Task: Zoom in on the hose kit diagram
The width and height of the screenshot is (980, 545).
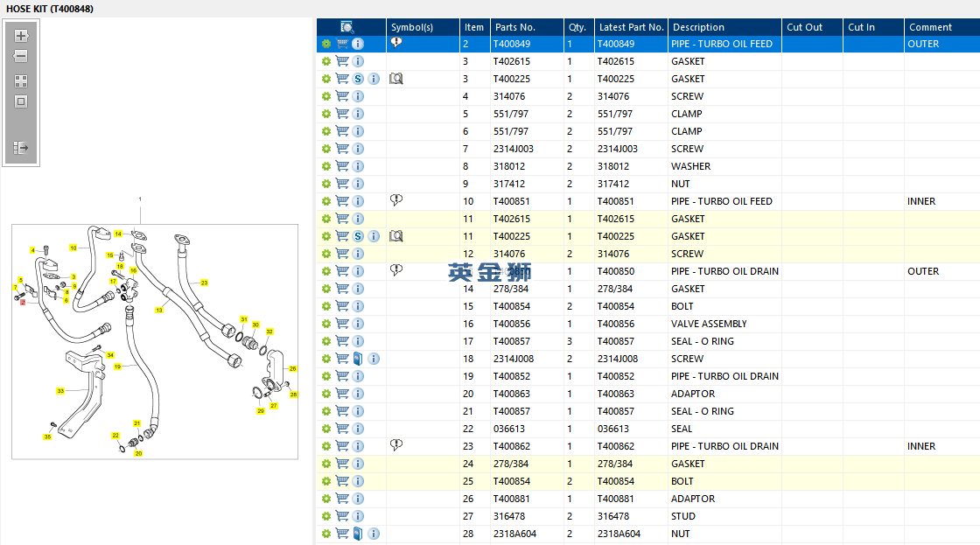Action: tap(21, 36)
